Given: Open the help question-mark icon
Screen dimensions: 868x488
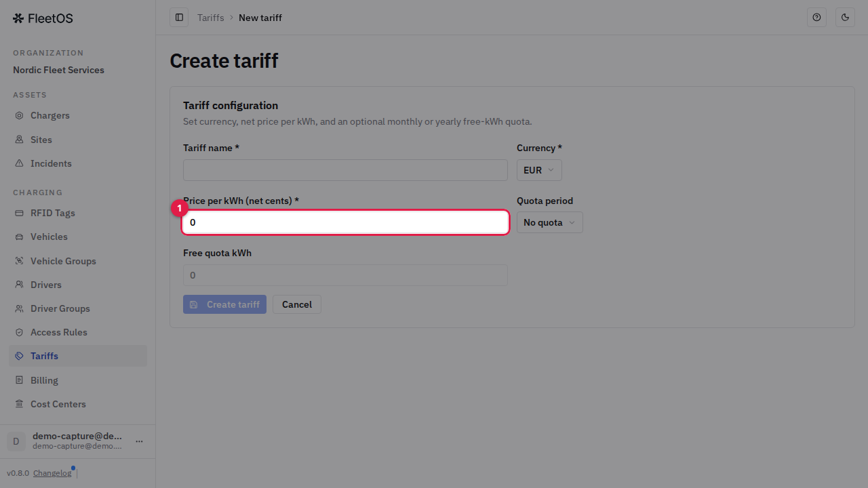Looking at the screenshot, I should (x=816, y=18).
